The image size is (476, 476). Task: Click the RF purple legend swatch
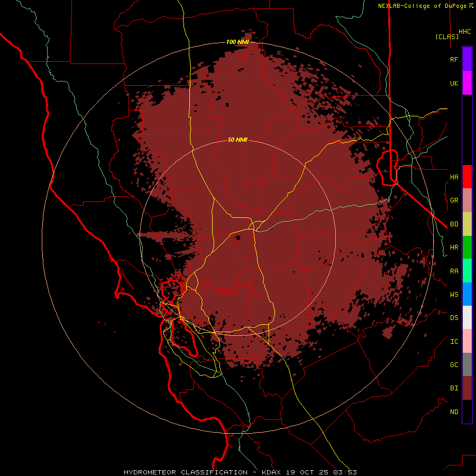(467, 59)
